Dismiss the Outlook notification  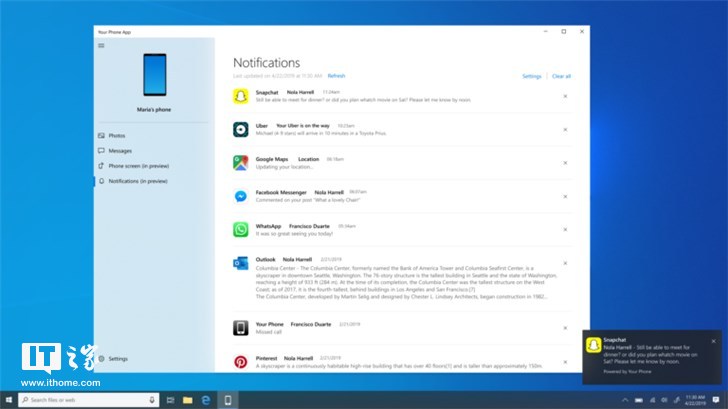coord(565,263)
